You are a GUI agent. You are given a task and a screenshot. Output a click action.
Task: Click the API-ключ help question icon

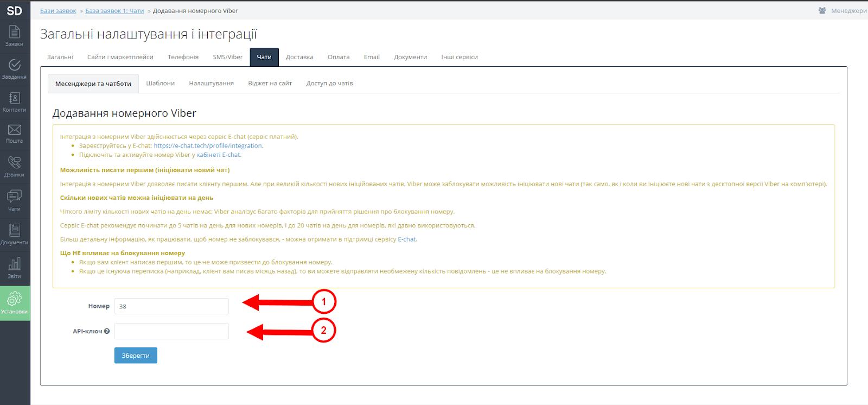(x=107, y=331)
